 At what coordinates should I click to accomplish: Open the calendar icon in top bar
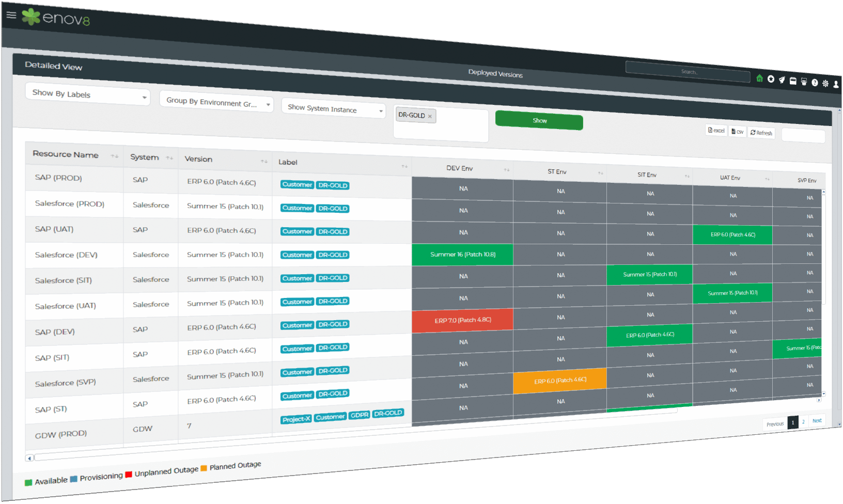click(x=793, y=81)
